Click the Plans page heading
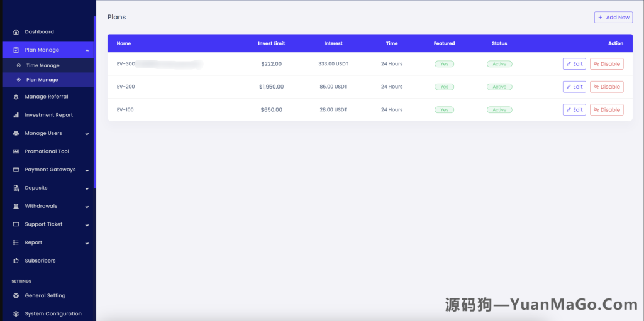Screen dimensions: 644x321 click(x=116, y=17)
